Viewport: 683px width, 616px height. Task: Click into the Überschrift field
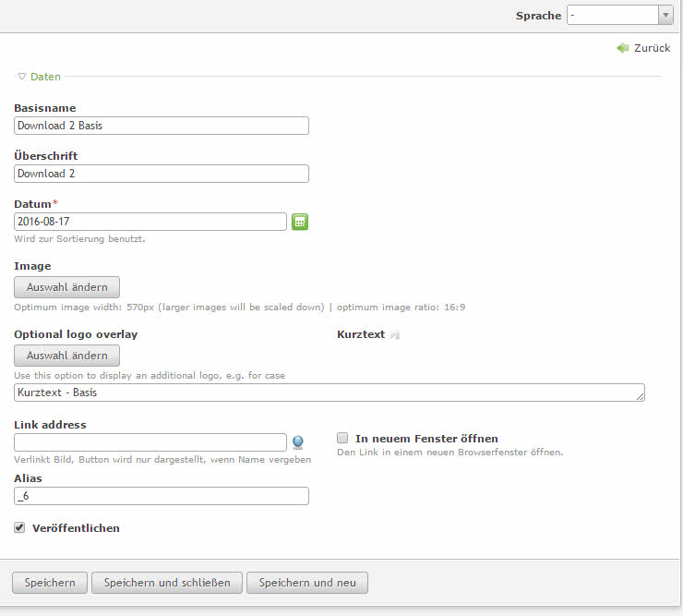162,174
